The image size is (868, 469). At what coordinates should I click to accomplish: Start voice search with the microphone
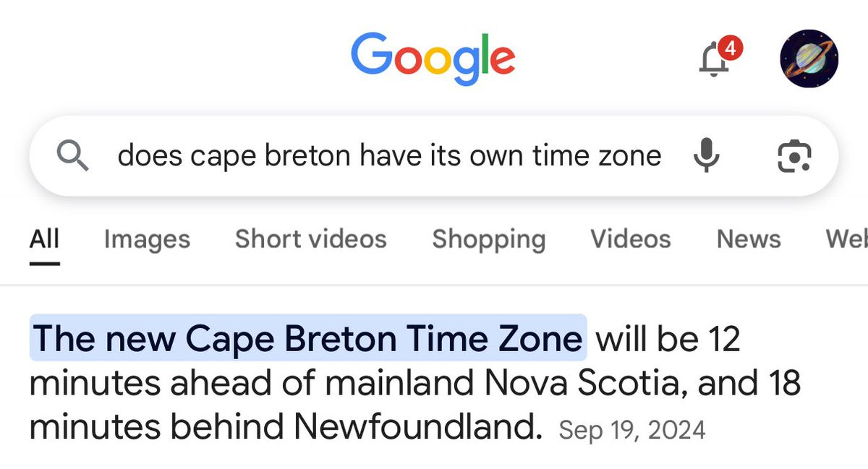[705, 155]
